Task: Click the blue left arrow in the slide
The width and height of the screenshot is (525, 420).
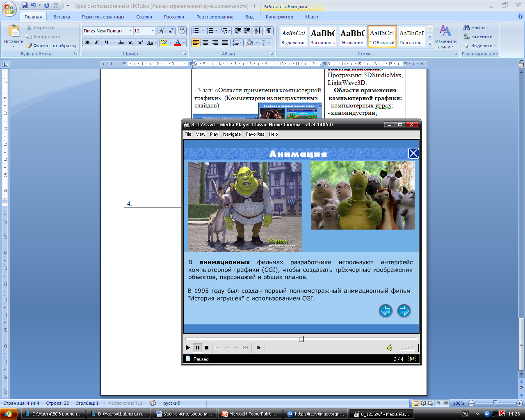Action: 386,311
